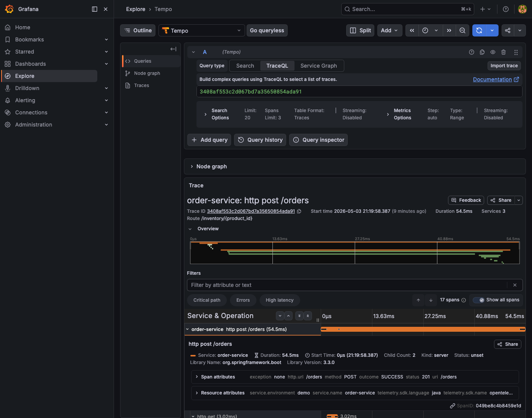This screenshot has width=532, height=418.
Task: Open the Add dropdown
Action: click(x=390, y=30)
